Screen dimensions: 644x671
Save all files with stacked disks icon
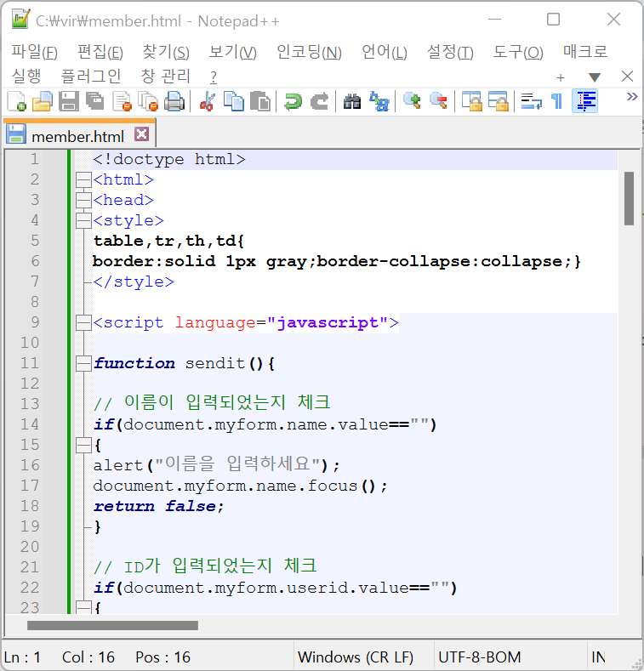pos(95,102)
